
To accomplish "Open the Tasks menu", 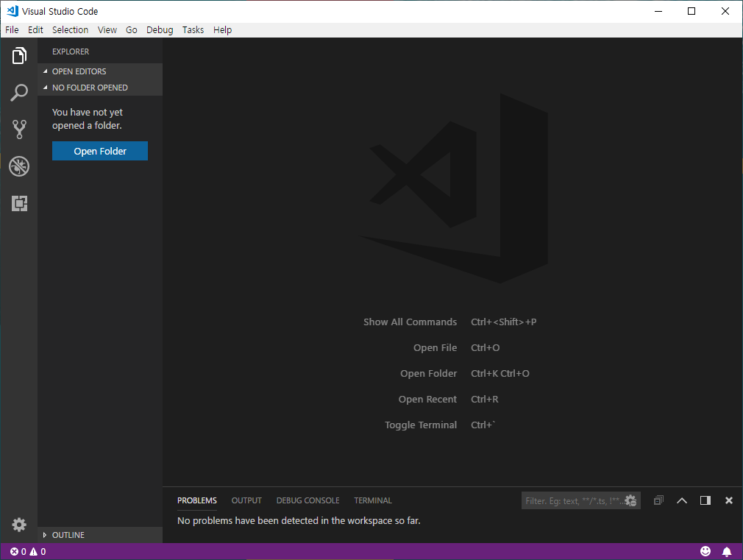I will tap(193, 30).
